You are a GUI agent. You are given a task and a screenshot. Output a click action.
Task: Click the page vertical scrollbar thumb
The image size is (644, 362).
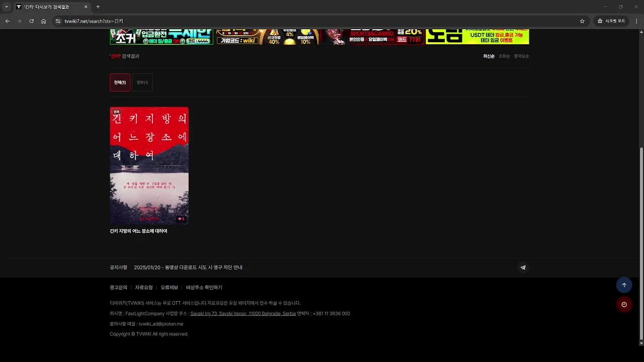click(x=641, y=243)
